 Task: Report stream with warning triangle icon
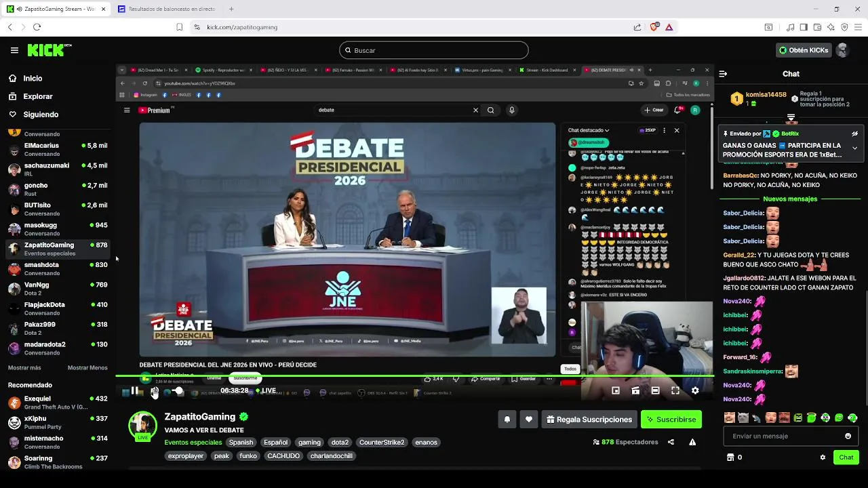click(692, 442)
